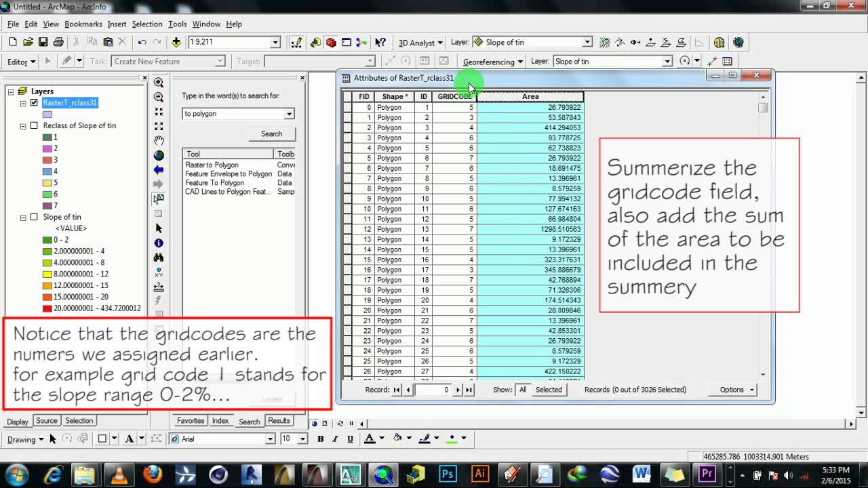This screenshot has height=488, width=868.
Task: Click Add Control Points in Georeferencing toolbar
Action: [712, 61]
